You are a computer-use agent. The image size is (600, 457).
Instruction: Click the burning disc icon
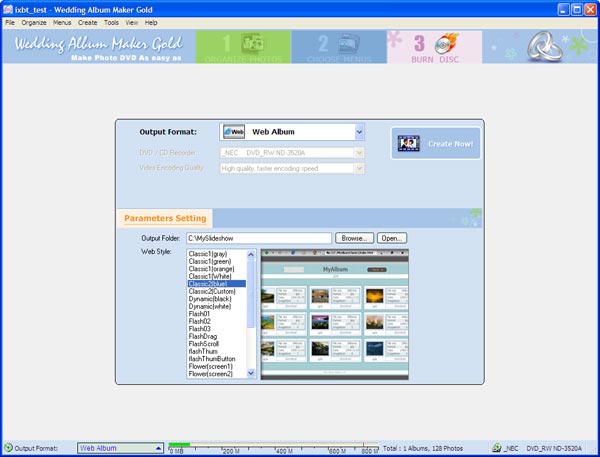(446, 44)
